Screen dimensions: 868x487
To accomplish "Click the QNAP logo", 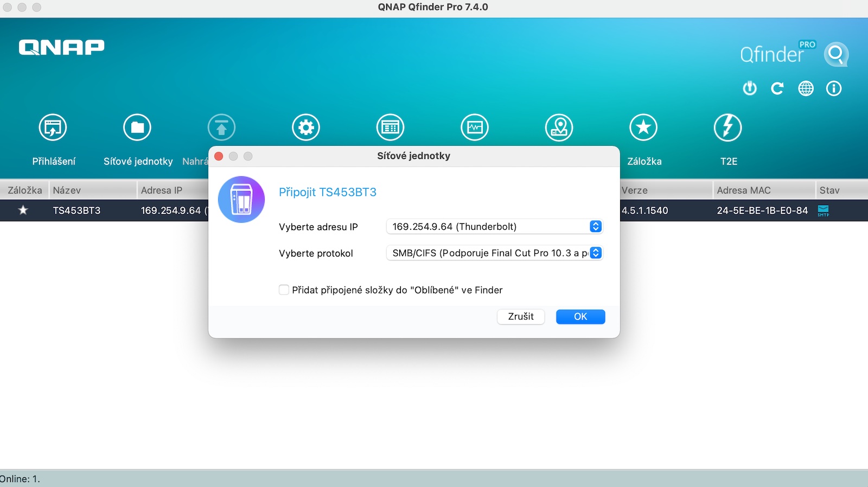I will (61, 47).
